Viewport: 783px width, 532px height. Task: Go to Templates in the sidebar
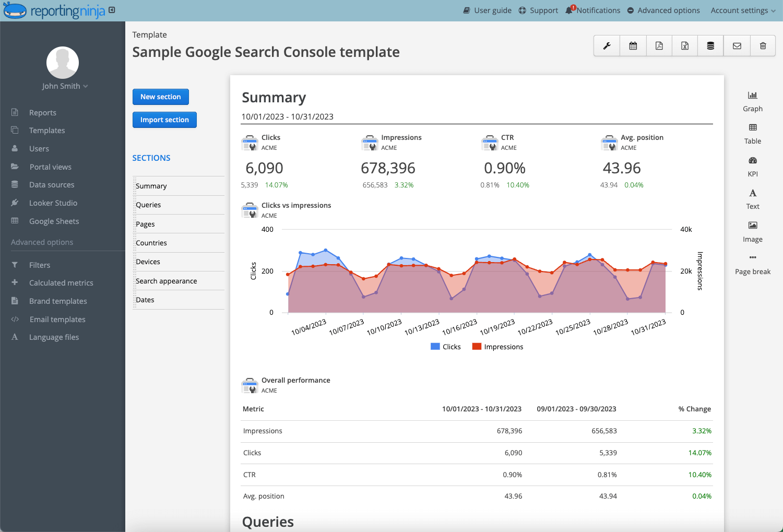47,130
